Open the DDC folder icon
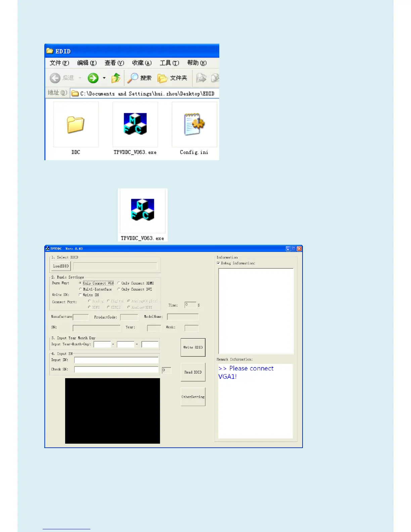 point(76,125)
